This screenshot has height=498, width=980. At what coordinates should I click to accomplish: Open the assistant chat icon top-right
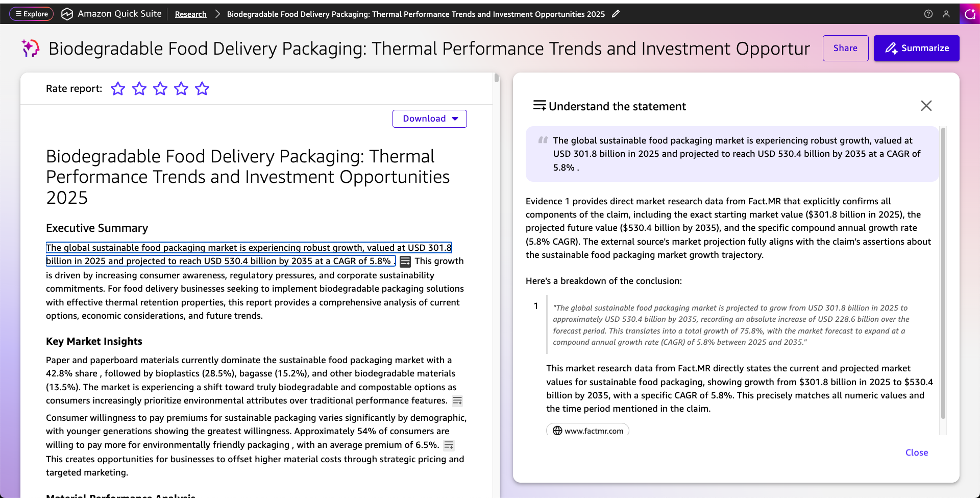[969, 14]
